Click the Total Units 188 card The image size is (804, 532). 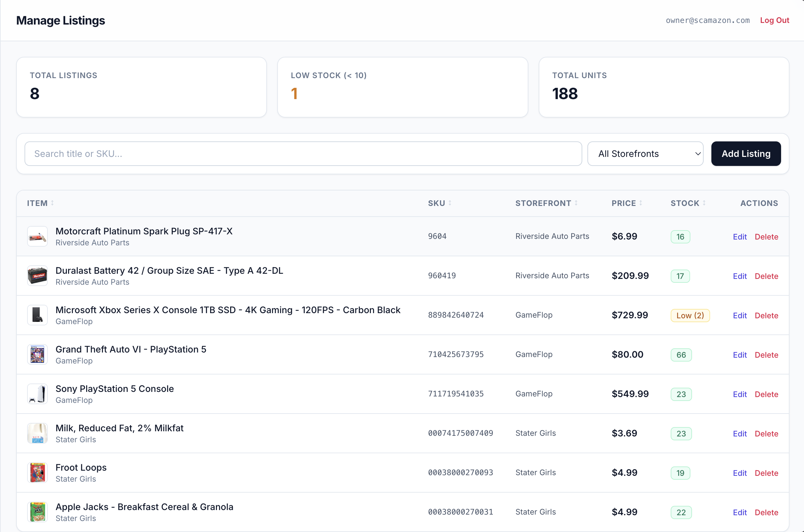pyautogui.click(x=664, y=87)
